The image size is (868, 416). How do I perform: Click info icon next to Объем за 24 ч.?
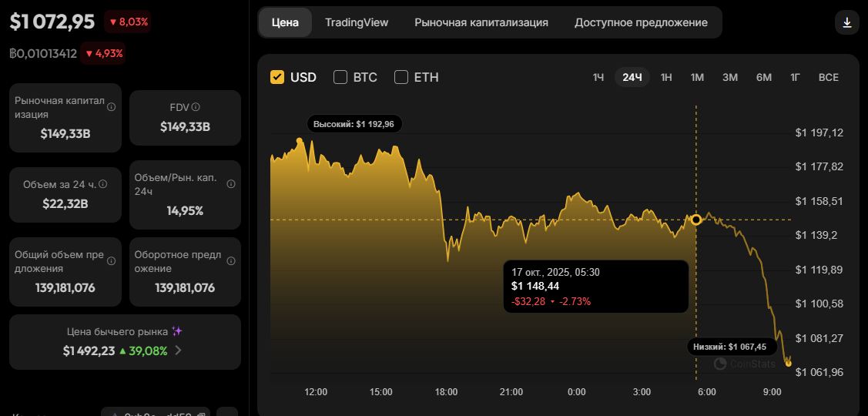[103, 184]
